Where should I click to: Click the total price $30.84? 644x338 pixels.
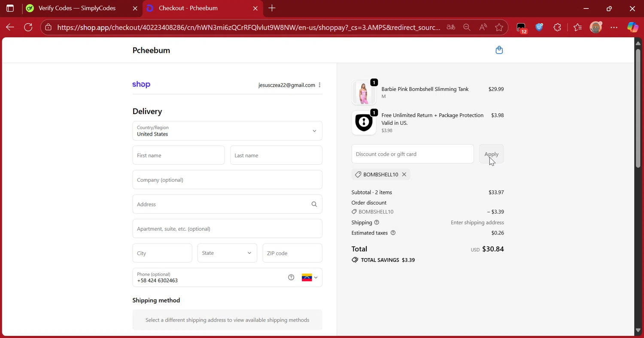493,249
